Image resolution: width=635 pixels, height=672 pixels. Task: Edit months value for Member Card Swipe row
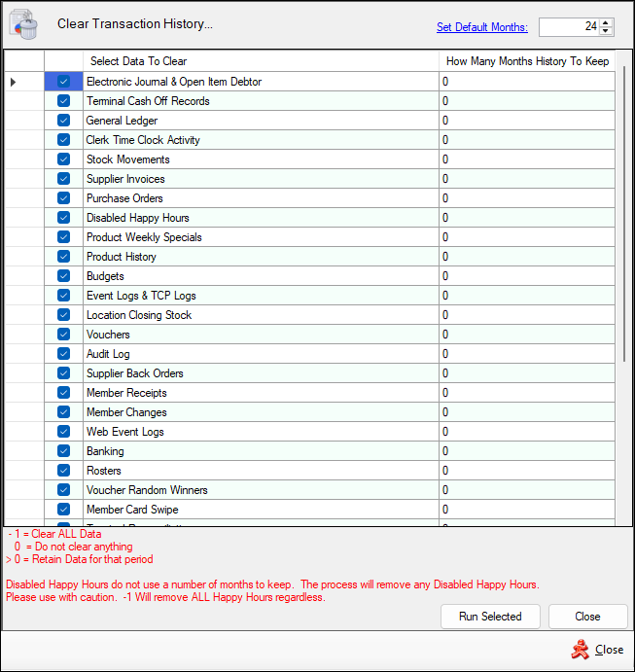click(x=527, y=510)
